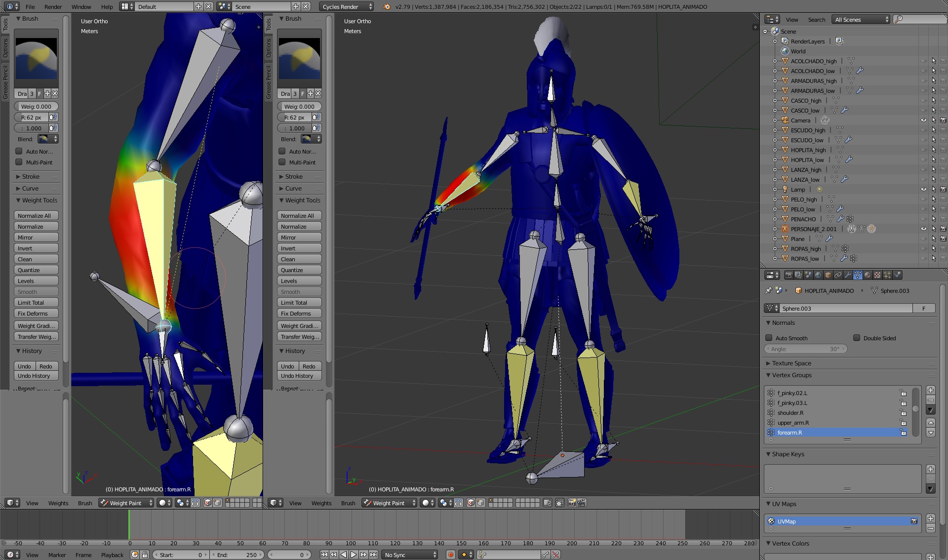Toggle visibility eye of PERSONAJE_2.001

(923, 229)
